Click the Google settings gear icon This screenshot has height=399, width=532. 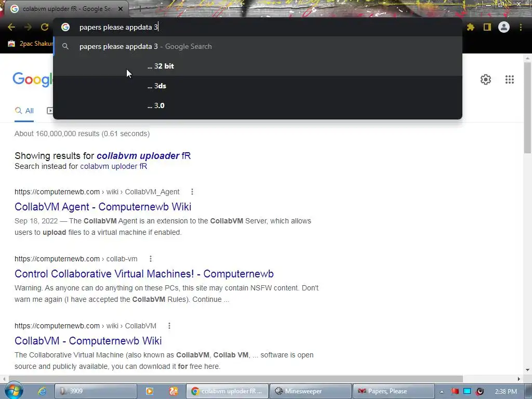pos(486,79)
